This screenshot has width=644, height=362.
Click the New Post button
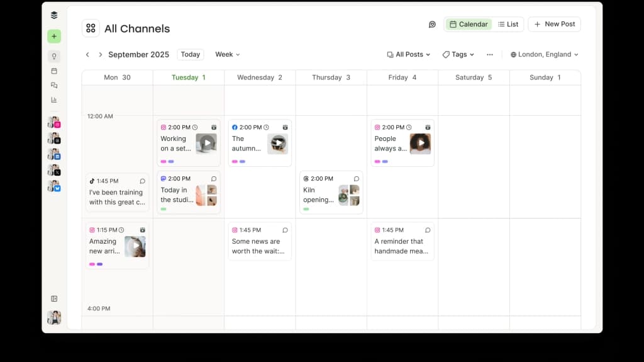(554, 25)
